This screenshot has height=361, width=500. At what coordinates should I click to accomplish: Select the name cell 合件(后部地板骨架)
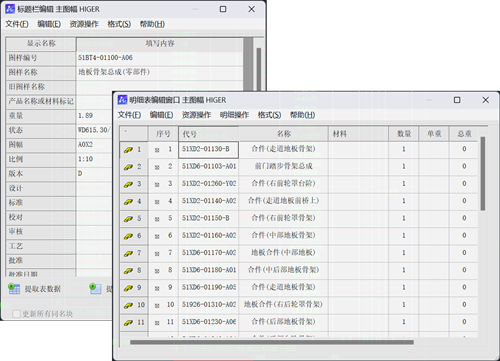point(283,322)
